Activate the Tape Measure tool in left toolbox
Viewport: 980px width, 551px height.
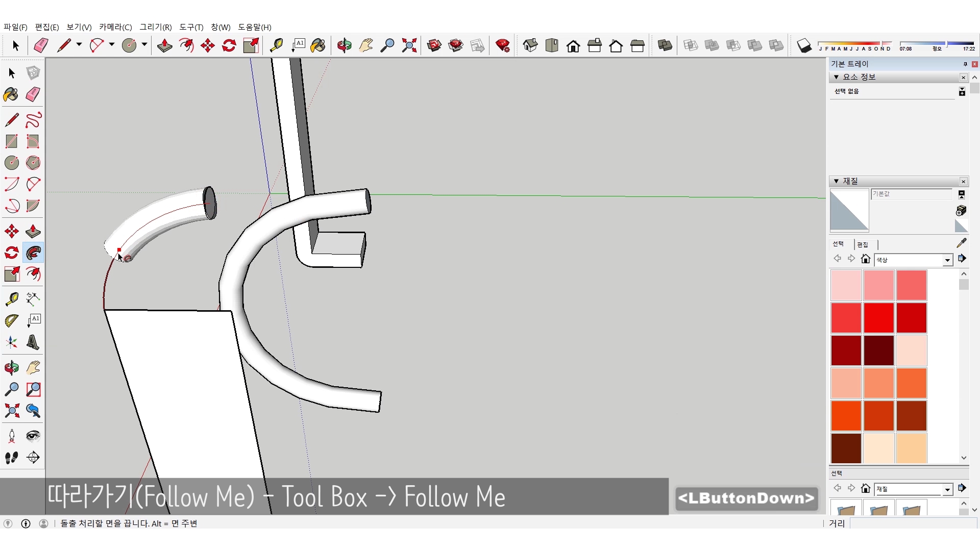click(x=11, y=298)
